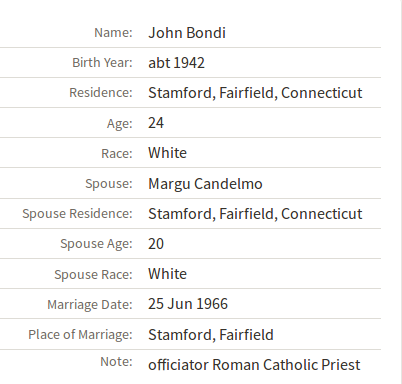
Task: Click the name John Bondi
Action: point(187,33)
